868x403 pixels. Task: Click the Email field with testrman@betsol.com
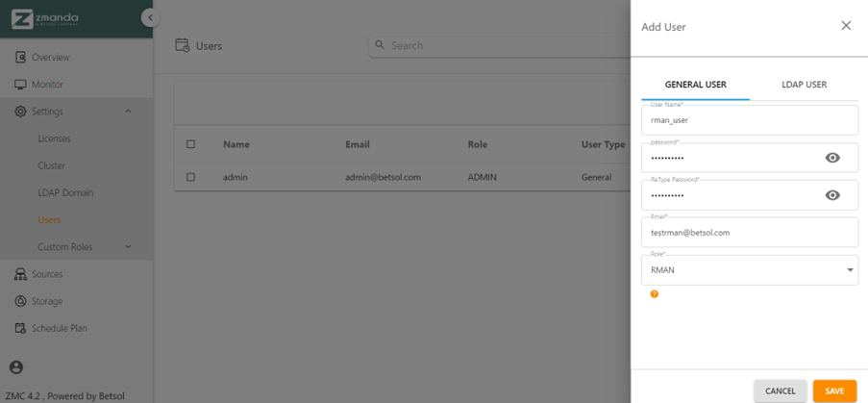click(749, 233)
